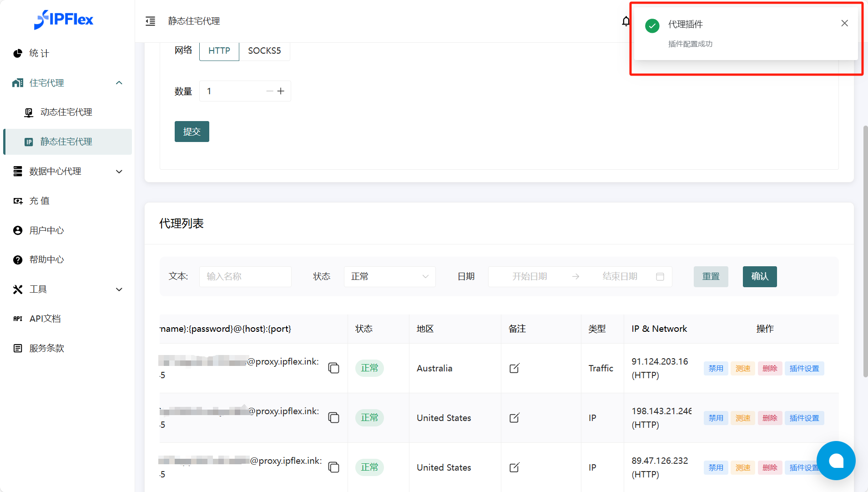Switch the network type to SOCKS5
Screen dimensions: 868x492
pos(264,51)
